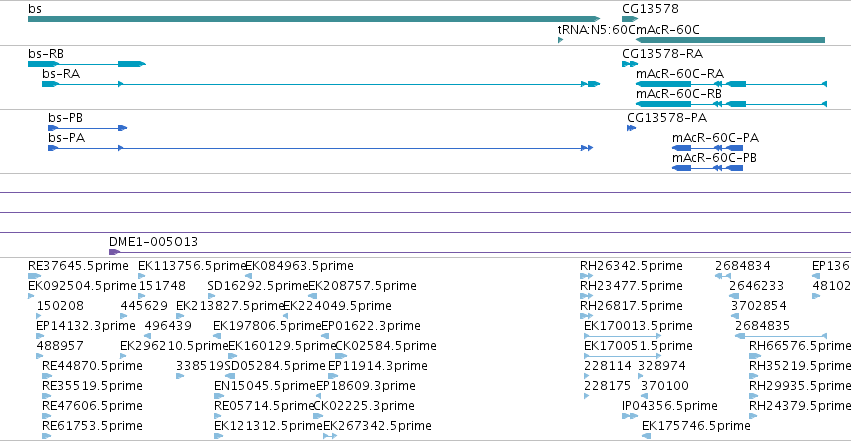Select the mAcR-60C-PA protein

707,148
